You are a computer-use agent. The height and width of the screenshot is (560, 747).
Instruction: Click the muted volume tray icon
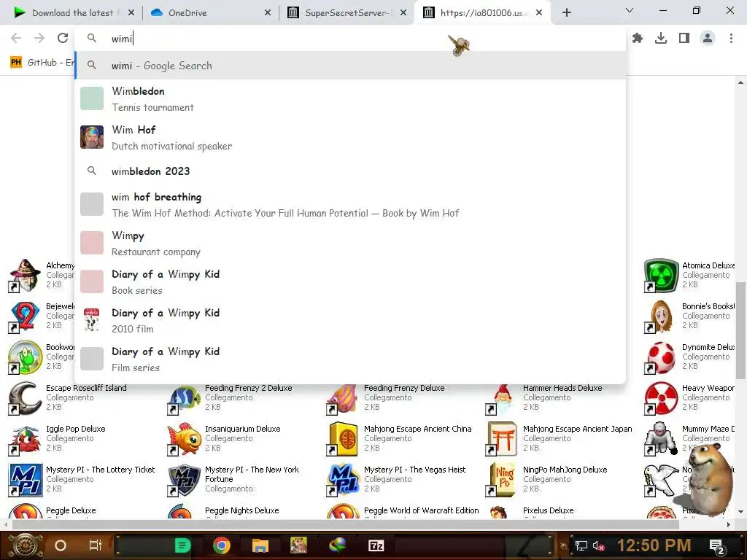pos(598,545)
